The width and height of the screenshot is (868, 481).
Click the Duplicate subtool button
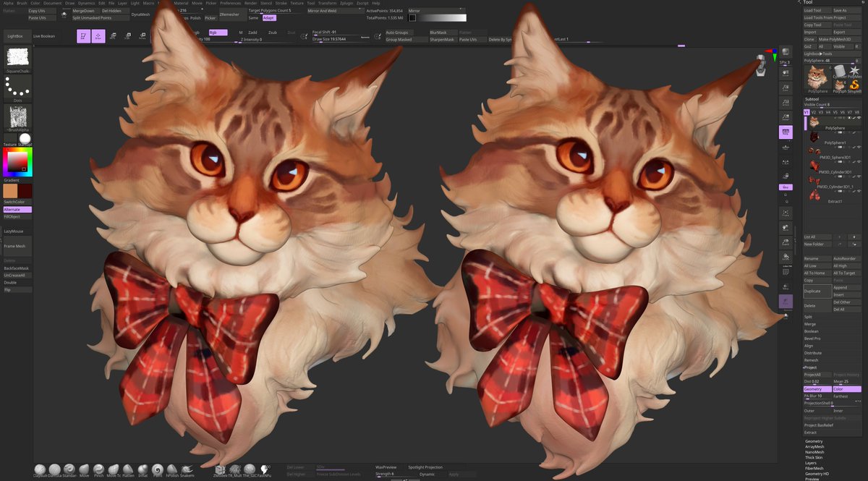pos(817,291)
